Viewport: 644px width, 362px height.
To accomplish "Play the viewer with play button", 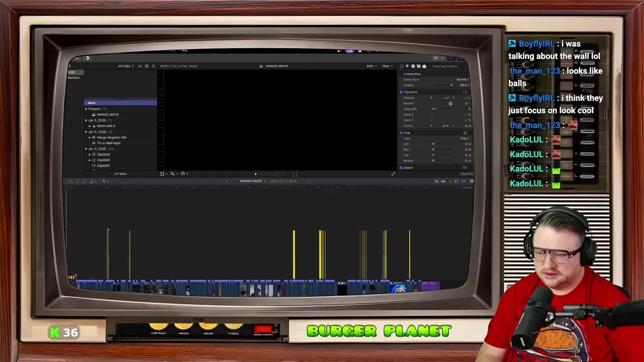I will (x=255, y=173).
